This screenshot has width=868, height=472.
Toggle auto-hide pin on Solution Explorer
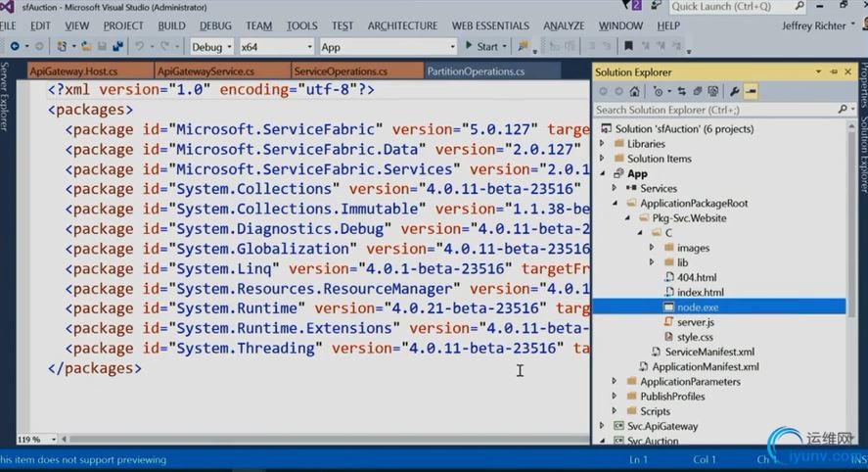(834, 72)
